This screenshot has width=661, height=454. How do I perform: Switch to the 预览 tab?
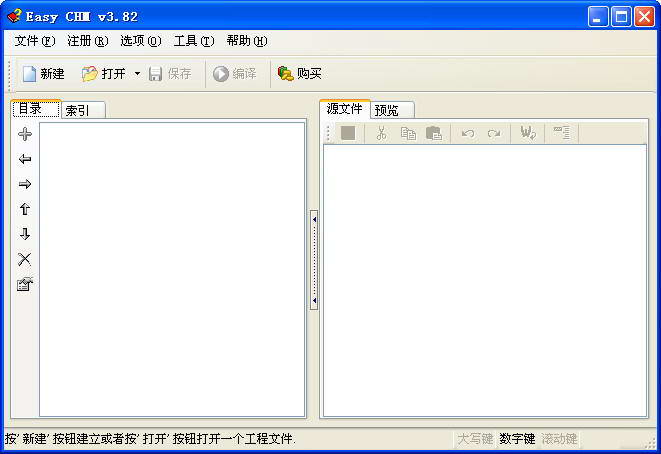pyautogui.click(x=392, y=110)
